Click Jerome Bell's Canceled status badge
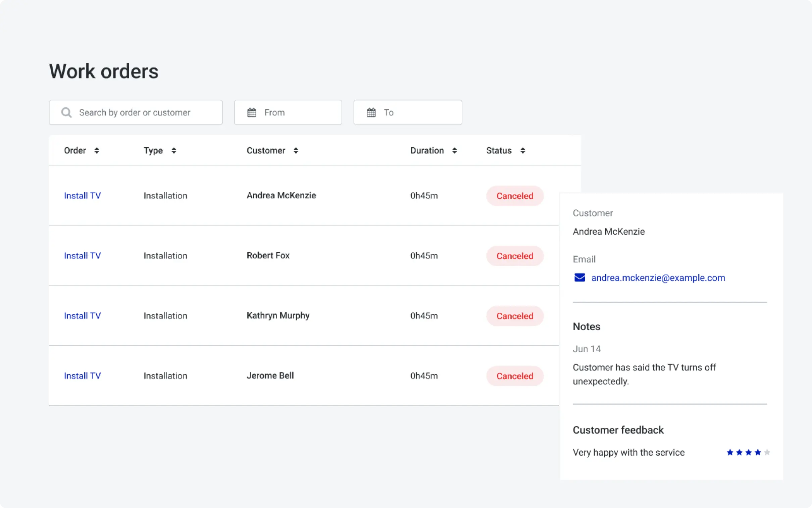Screen dimensions: 812x508 [515, 376]
